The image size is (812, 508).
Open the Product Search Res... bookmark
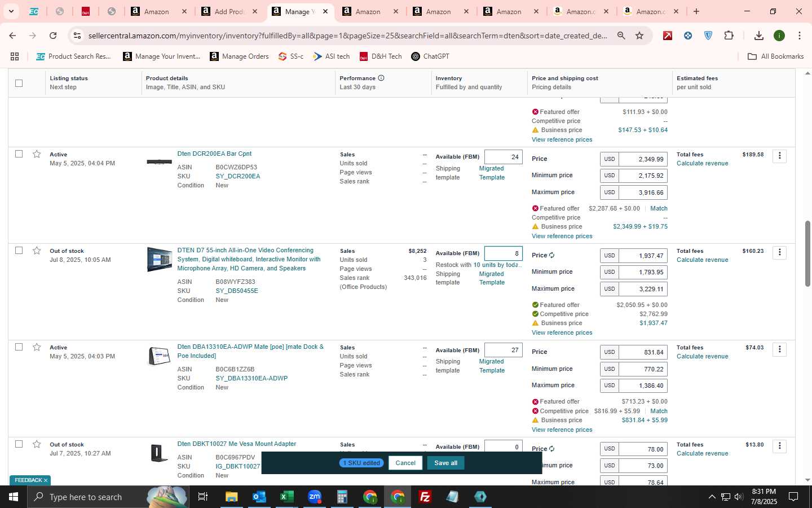[x=73, y=56]
